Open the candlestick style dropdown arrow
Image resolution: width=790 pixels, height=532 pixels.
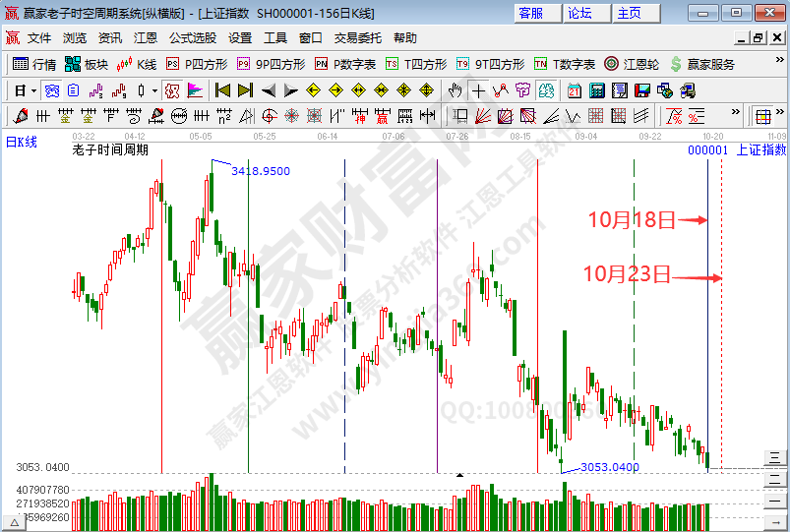pyautogui.click(x=154, y=90)
